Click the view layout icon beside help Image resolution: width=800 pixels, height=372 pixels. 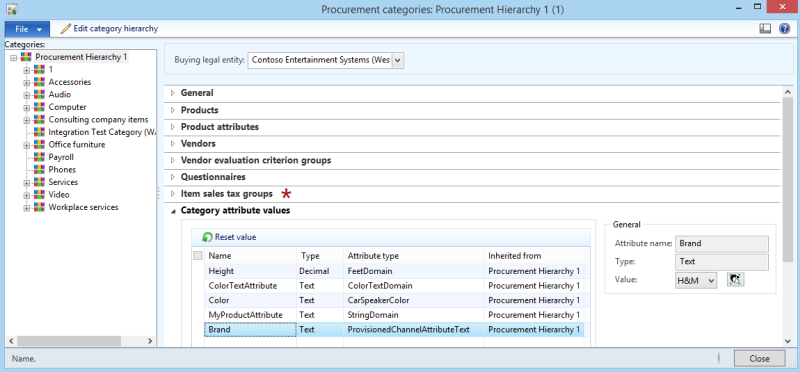pyautogui.click(x=765, y=29)
